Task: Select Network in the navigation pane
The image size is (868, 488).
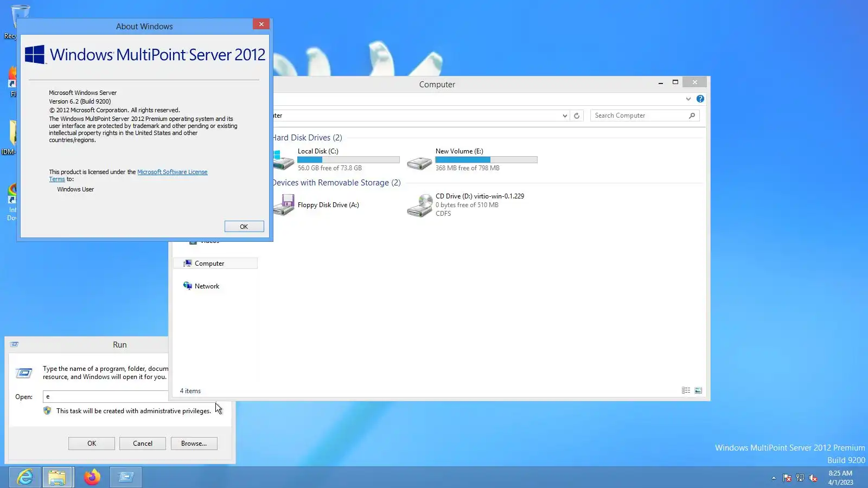Action: pos(207,286)
